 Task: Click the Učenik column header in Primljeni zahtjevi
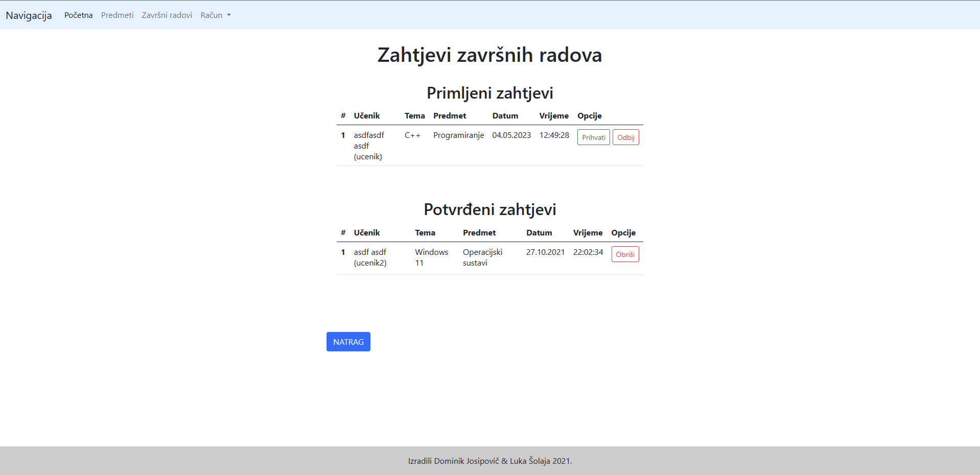coord(366,115)
